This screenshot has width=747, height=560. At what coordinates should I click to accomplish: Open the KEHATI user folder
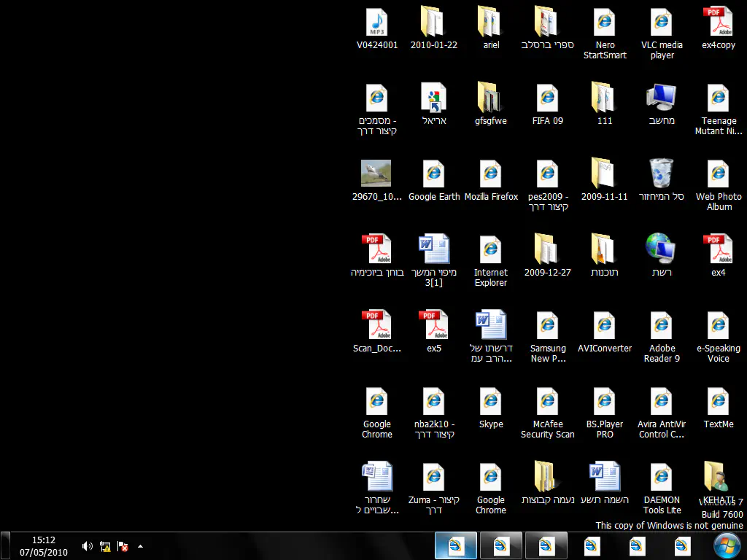pos(718,477)
